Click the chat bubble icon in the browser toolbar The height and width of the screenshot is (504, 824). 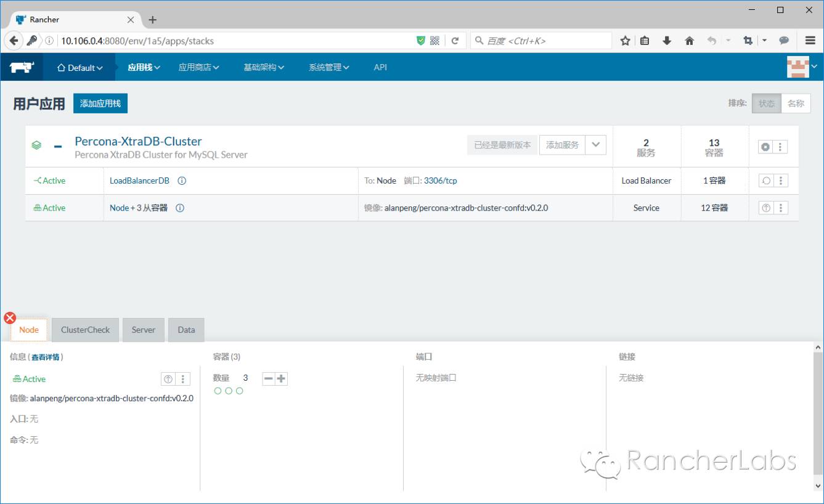pyautogui.click(x=784, y=41)
